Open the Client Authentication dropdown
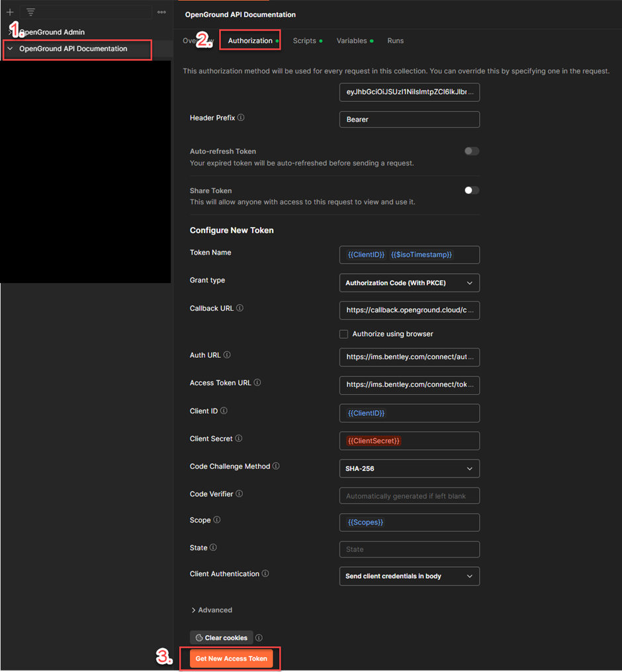The height and width of the screenshot is (672, 622). click(x=410, y=577)
